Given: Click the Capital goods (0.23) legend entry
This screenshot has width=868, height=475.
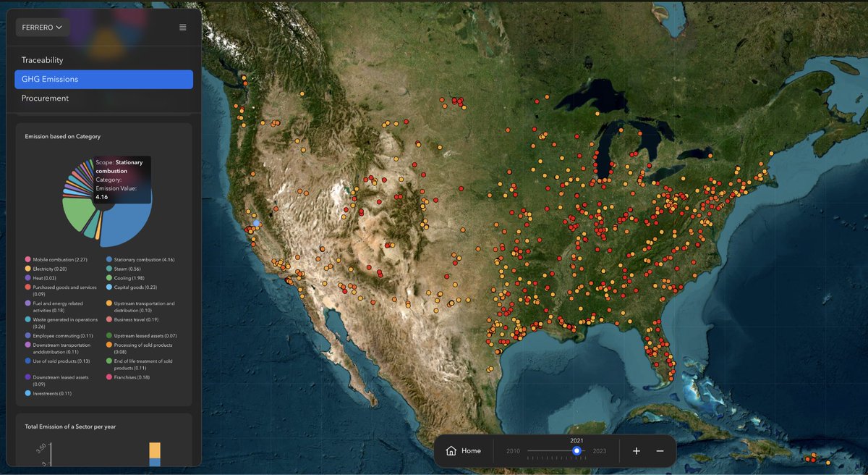Looking at the screenshot, I should [x=131, y=287].
